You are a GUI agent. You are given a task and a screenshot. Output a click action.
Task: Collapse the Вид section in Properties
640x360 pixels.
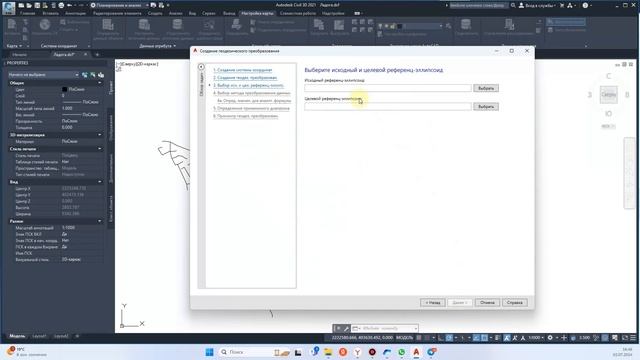(100, 182)
